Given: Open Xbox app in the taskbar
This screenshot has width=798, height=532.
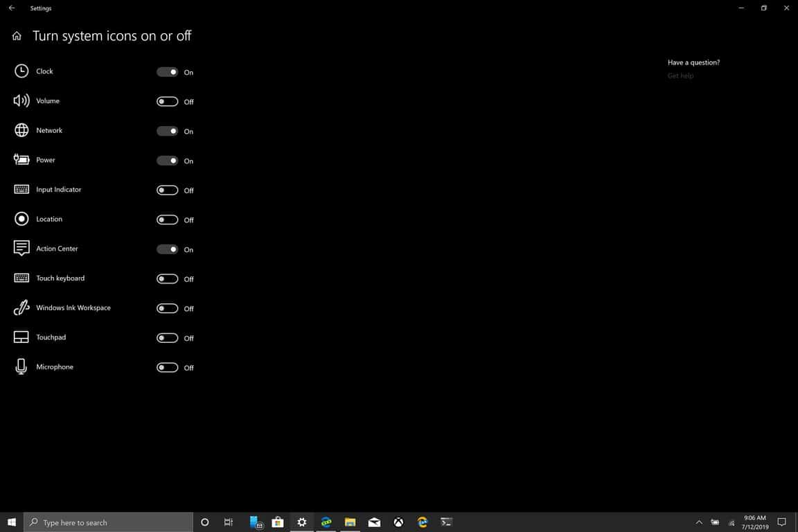Looking at the screenshot, I should (398, 522).
